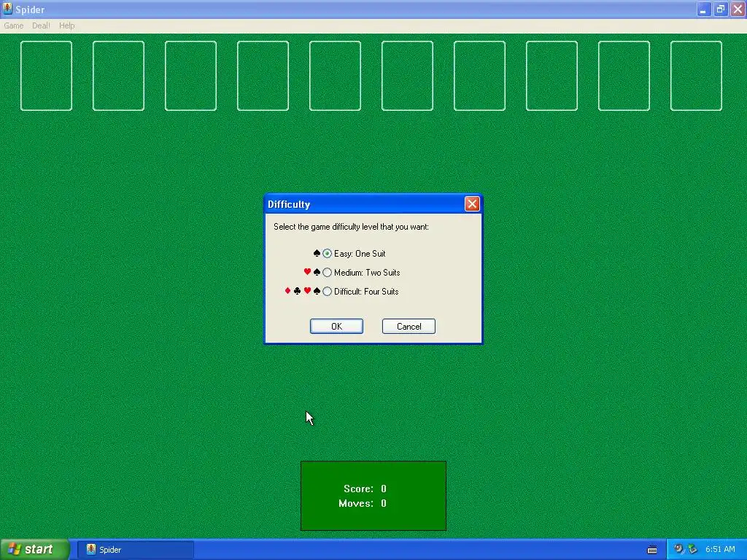Click the Score and Moves panel
The image size is (747, 560).
(373, 496)
